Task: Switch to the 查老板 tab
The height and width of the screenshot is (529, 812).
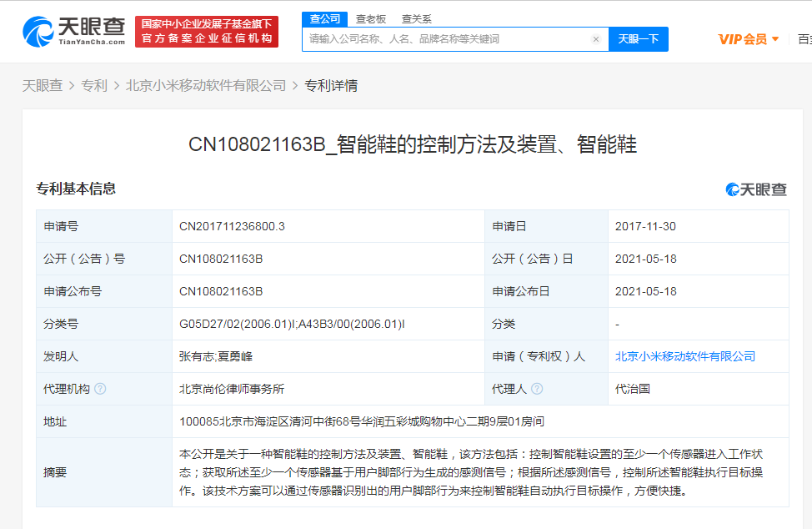Action: (x=371, y=19)
